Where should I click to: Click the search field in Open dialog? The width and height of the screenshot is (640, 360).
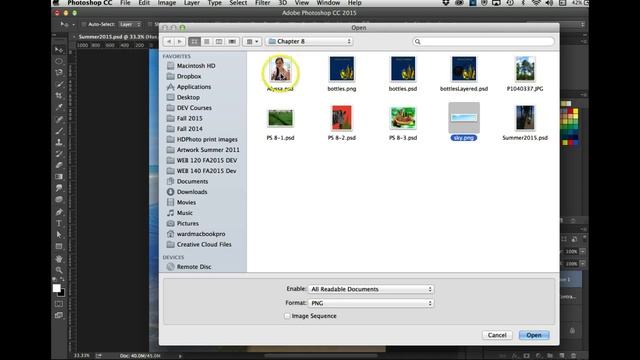pos(483,41)
